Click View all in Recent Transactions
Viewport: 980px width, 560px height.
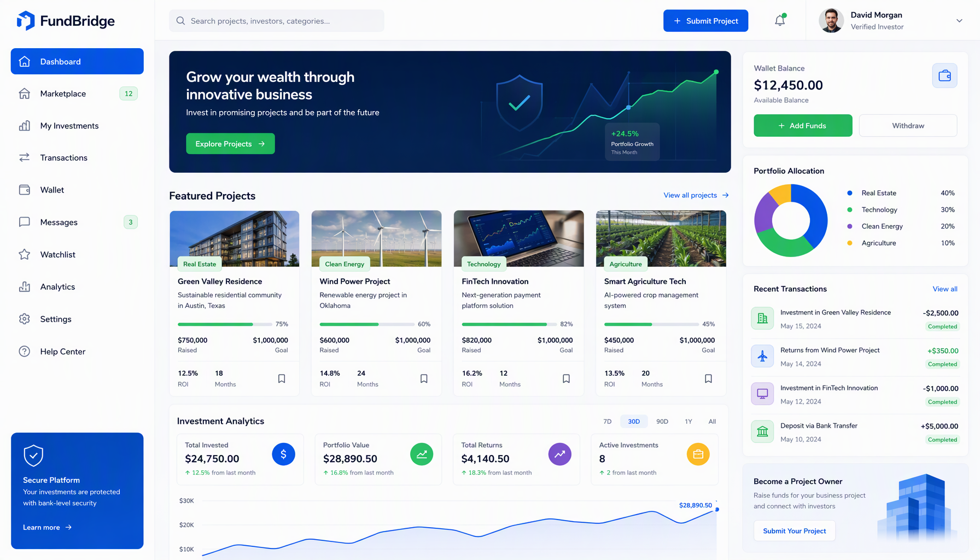[945, 289]
